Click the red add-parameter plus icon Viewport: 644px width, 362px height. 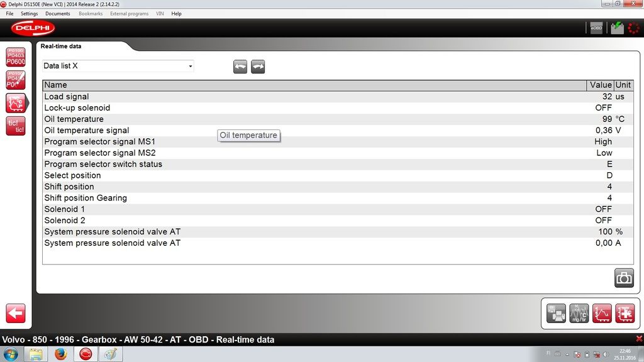pos(625,314)
